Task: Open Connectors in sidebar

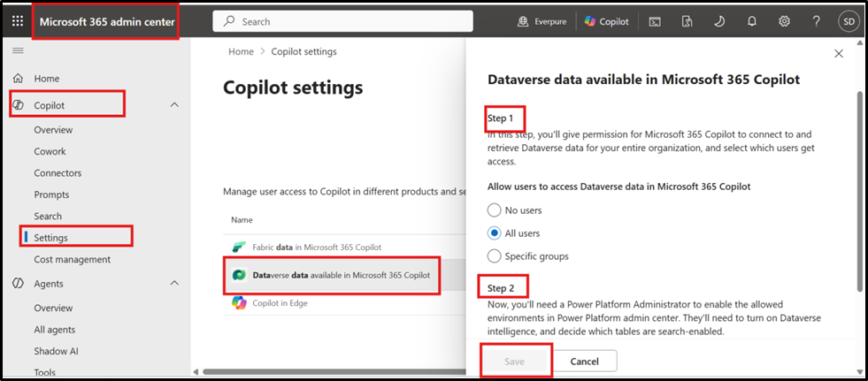Action: tap(58, 173)
